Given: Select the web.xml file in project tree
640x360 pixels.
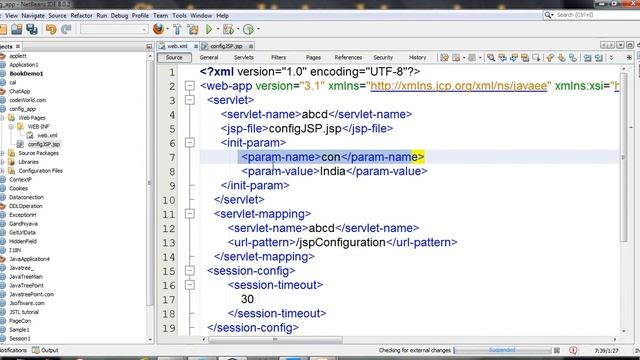Looking at the screenshot, I should click(47, 136).
